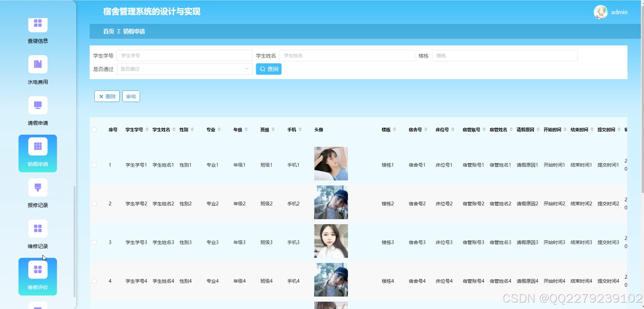This screenshot has width=644, height=309.
Task: Click the 首页 breadcrumb link
Action: pos(108,32)
